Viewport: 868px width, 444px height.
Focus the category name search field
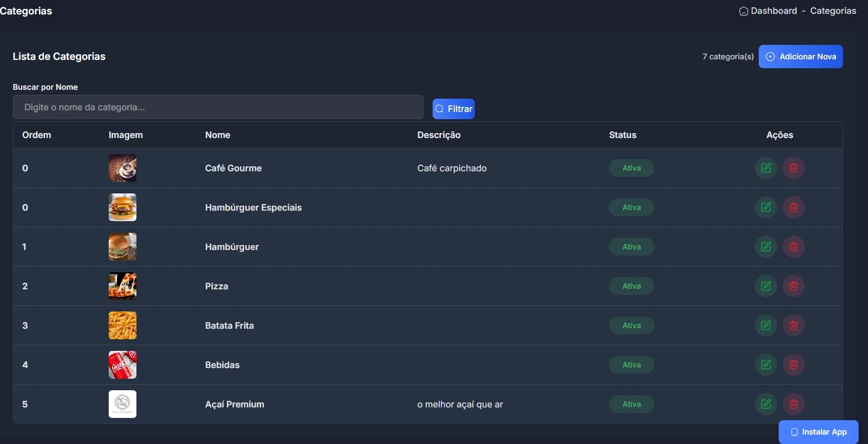click(218, 107)
